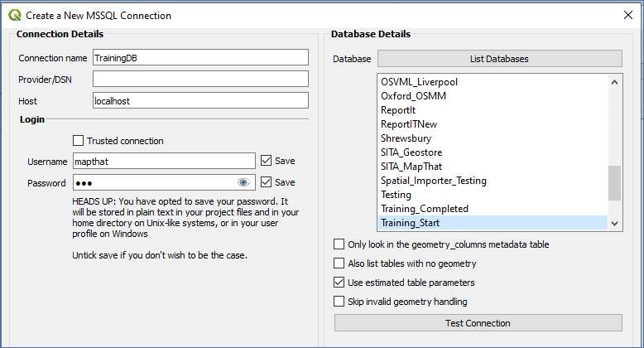Click the QGIS logo icon in title bar
Screen dimensions: 644x348
14,16
